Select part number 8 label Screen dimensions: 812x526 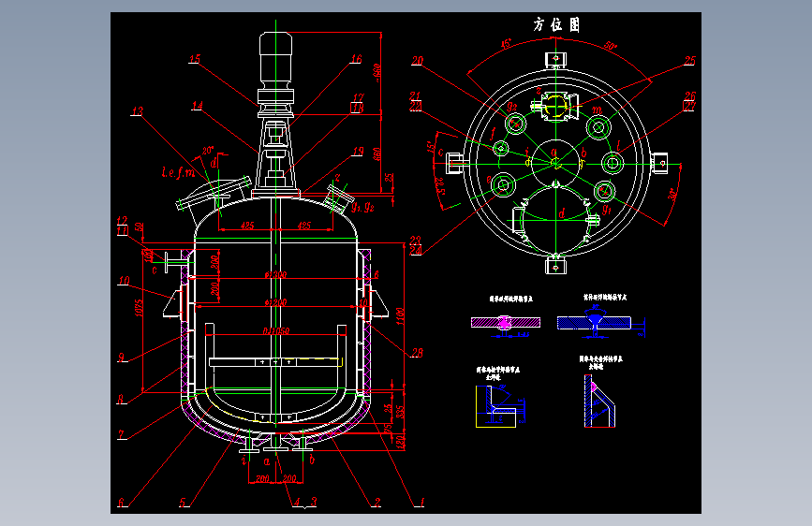(x=121, y=399)
